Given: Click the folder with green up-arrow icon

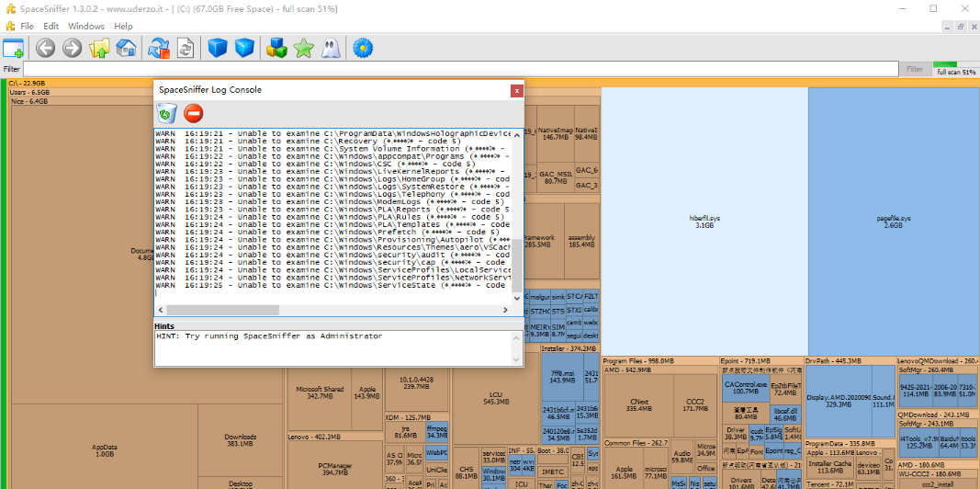Looking at the screenshot, I should point(99,48).
